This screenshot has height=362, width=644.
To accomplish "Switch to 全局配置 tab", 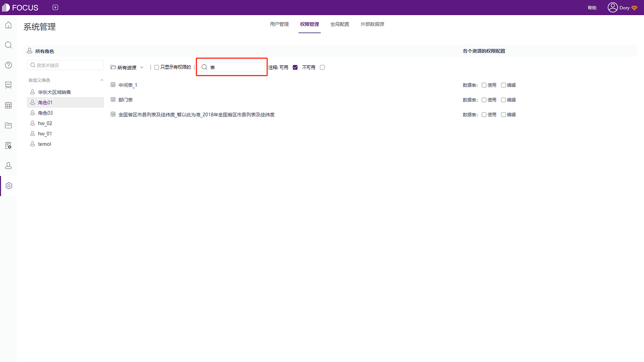I will (x=340, y=24).
